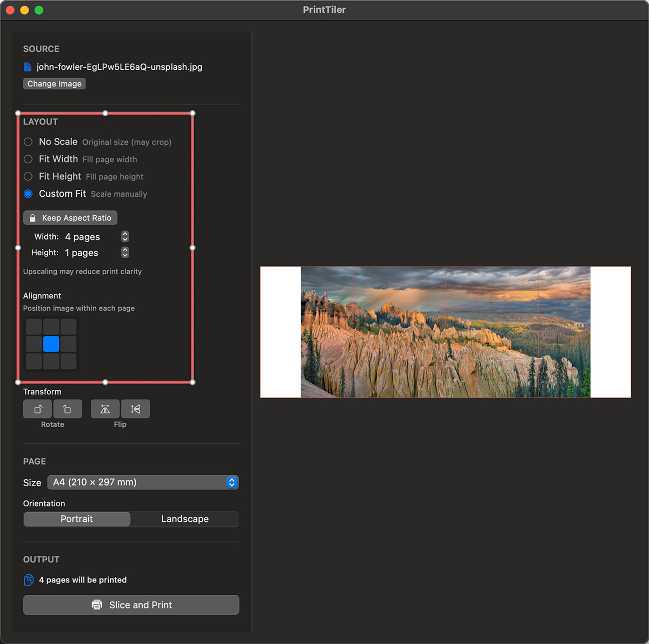The image size is (649, 644).
Task: Flip the image vertically
Action: pos(135,409)
